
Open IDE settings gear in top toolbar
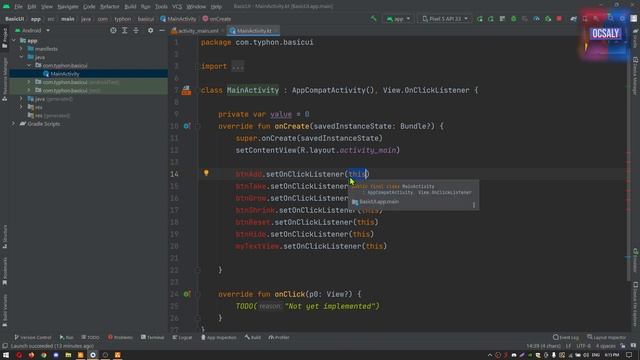pyautogui.click(x=622, y=19)
